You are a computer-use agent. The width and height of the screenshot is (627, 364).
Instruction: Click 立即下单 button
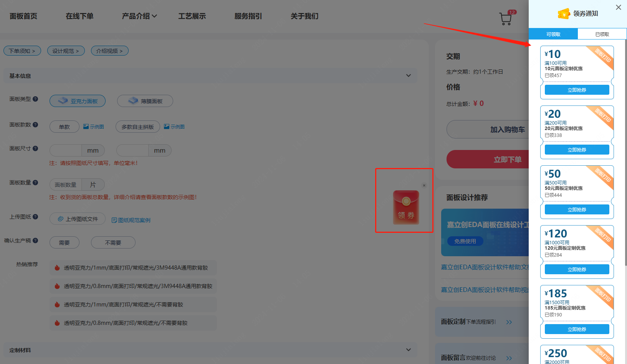488,159
